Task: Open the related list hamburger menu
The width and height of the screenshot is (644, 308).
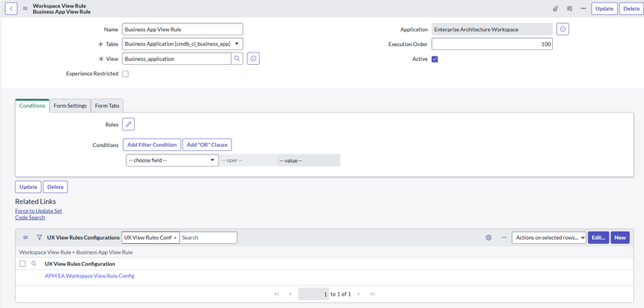Action: [x=25, y=237]
